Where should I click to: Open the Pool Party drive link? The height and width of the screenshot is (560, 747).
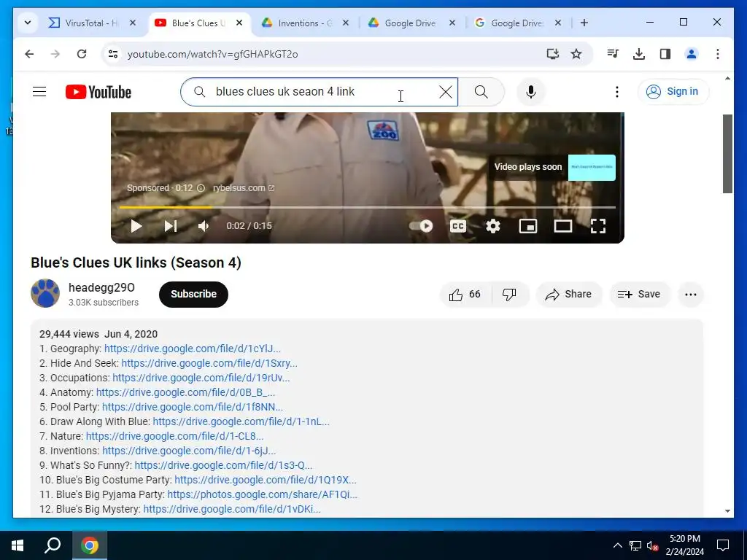click(x=193, y=407)
